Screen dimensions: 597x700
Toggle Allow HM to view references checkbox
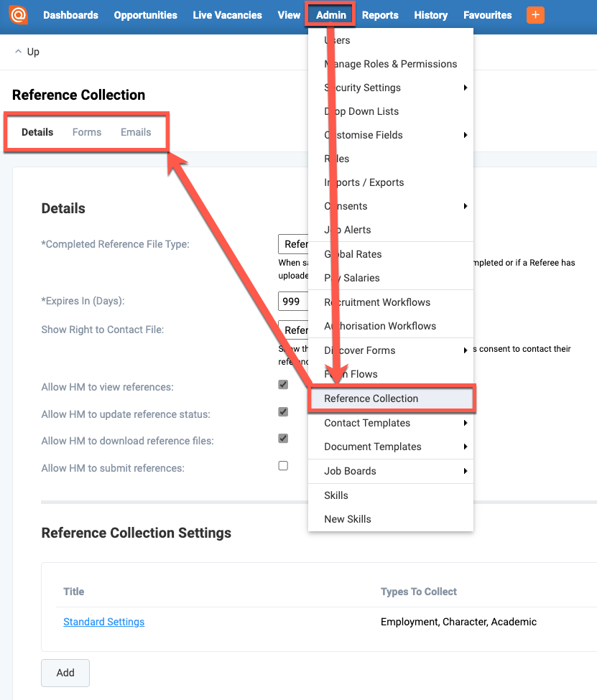(x=283, y=385)
